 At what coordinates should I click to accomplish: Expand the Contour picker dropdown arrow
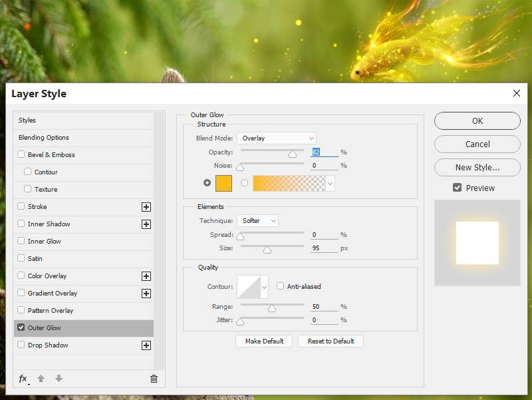point(264,287)
